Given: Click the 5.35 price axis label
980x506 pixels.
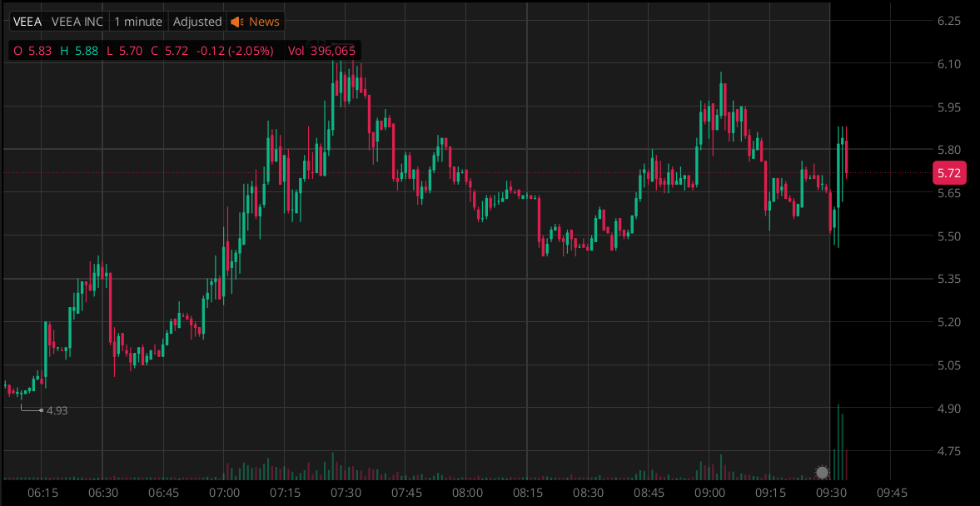Looking at the screenshot, I should click(948, 279).
